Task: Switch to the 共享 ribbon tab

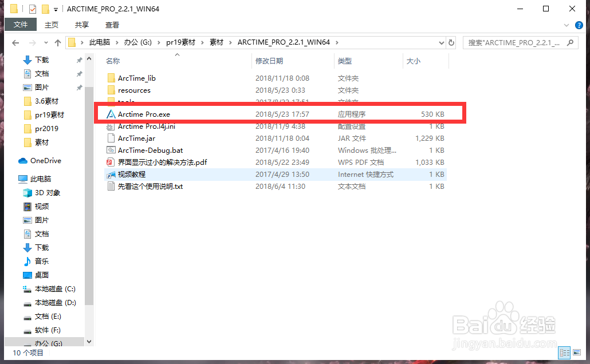Action: click(x=82, y=25)
